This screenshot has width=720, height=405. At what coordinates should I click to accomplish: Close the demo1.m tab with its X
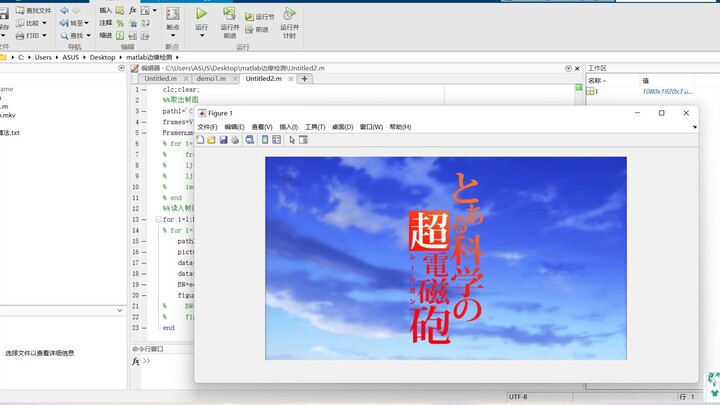tap(235, 79)
